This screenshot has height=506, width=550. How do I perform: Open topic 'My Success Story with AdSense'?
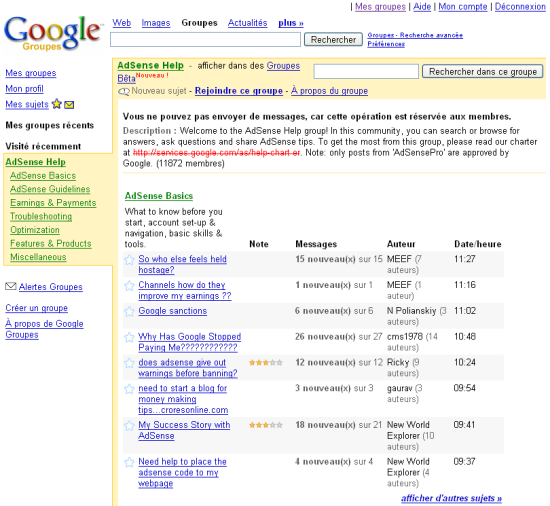[184, 430]
